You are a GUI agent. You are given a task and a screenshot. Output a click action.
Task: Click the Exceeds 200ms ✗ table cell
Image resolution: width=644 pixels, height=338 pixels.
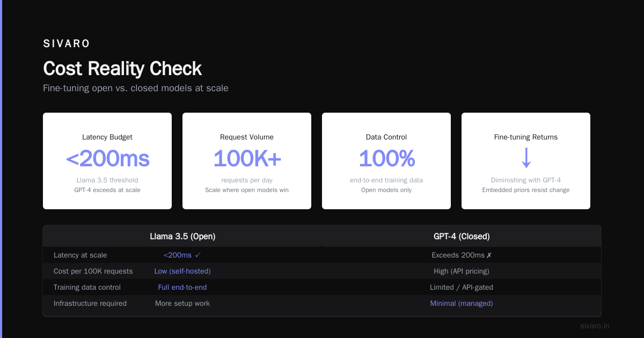(x=462, y=255)
